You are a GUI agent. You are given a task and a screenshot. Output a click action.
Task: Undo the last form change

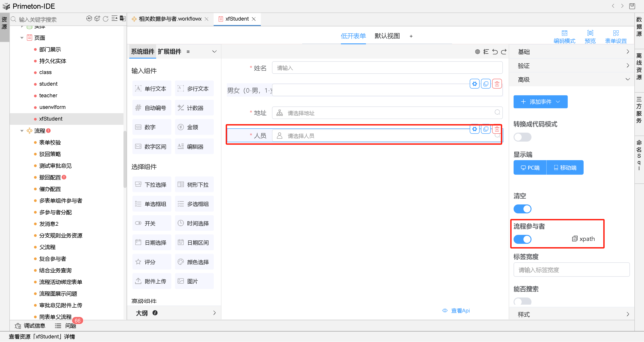(495, 51)
